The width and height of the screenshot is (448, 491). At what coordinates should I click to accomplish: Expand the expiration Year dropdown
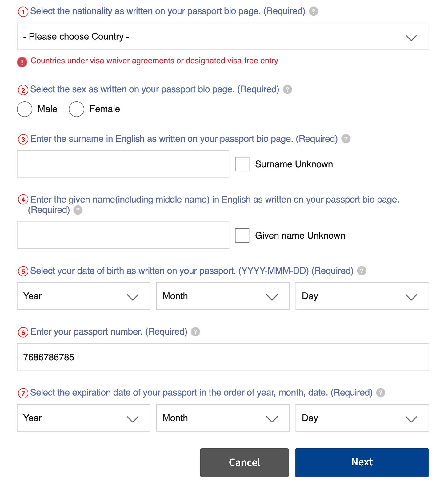83,418
